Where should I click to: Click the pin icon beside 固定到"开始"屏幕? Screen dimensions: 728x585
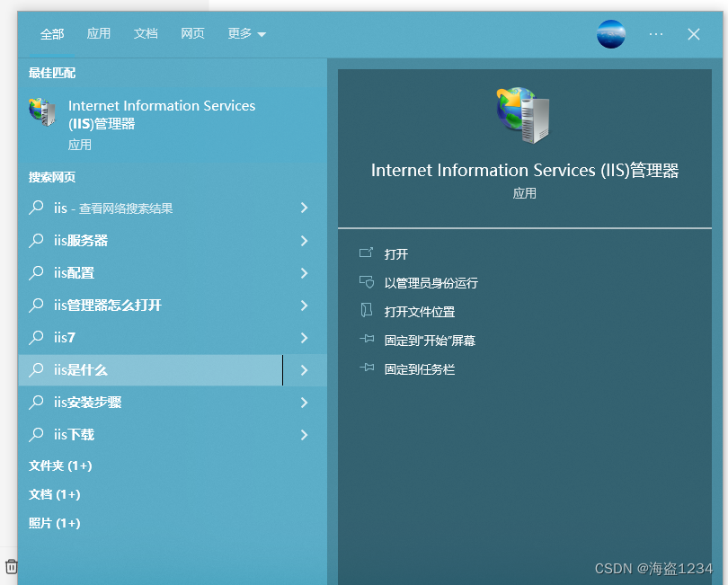pos(367,340)
